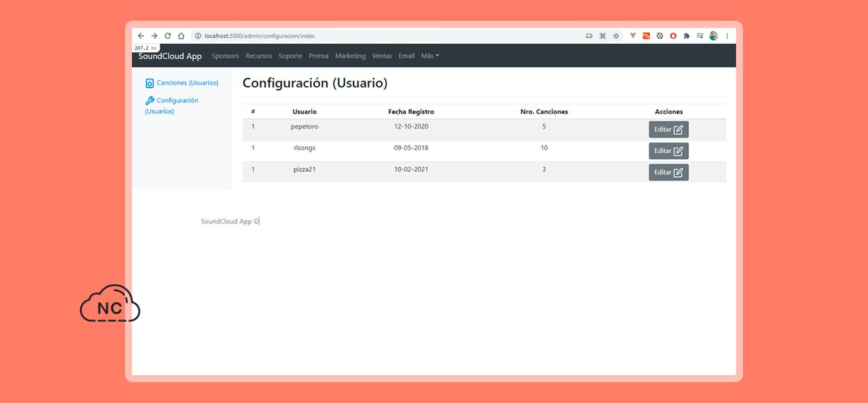Screen dimensions: 868x403
Task: Click Editar text for user pizza21
Action: coord(663,172)
